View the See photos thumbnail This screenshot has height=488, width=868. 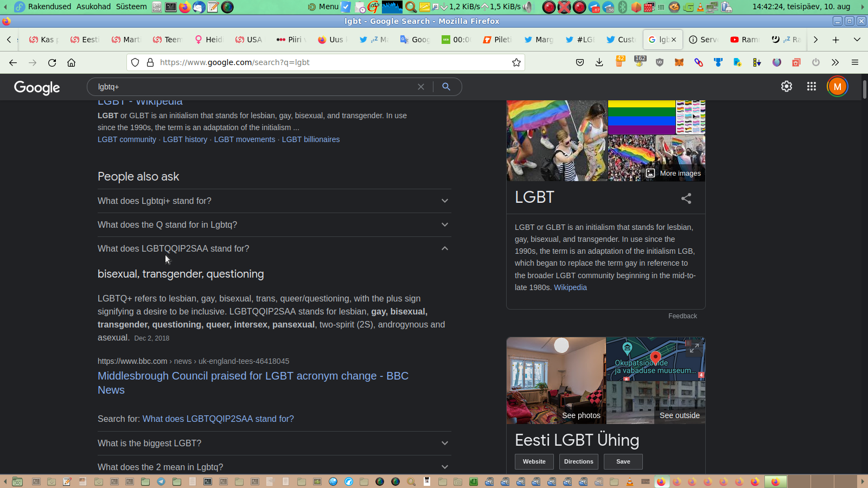pos(556,380)
